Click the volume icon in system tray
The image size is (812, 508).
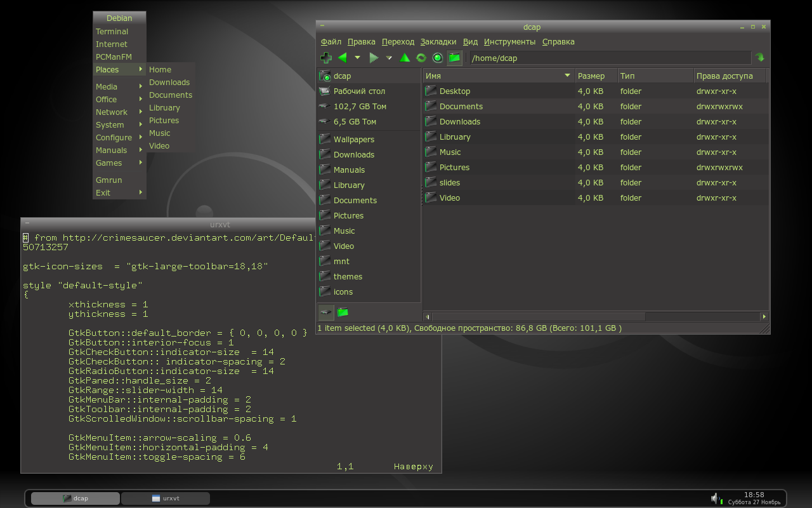coord(715,498)
